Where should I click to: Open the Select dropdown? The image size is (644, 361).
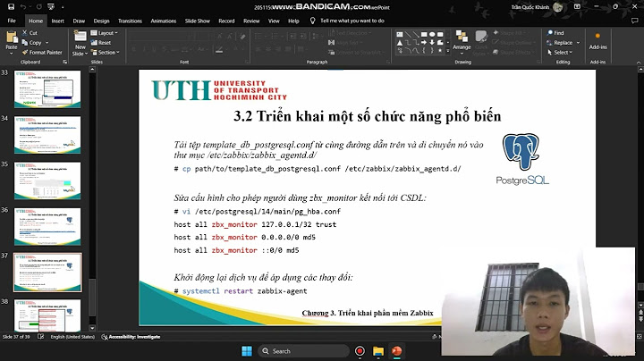pos(560,53)
